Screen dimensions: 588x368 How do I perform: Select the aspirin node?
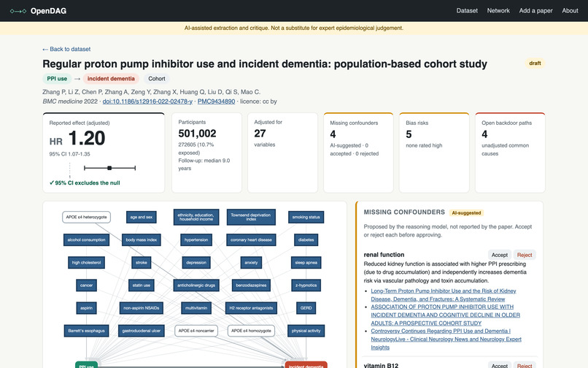(86, 308)
